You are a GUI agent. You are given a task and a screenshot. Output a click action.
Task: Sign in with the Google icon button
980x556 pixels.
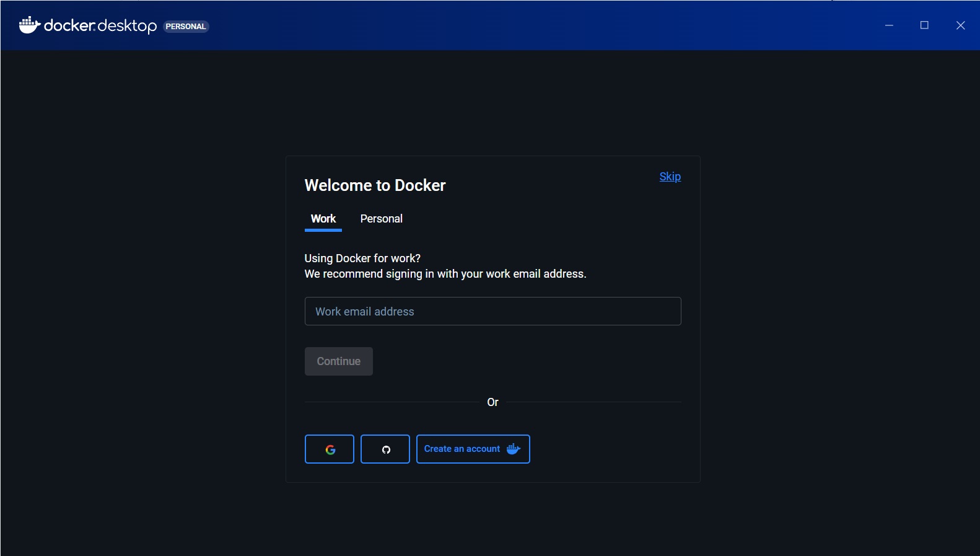tap(330, 449)
